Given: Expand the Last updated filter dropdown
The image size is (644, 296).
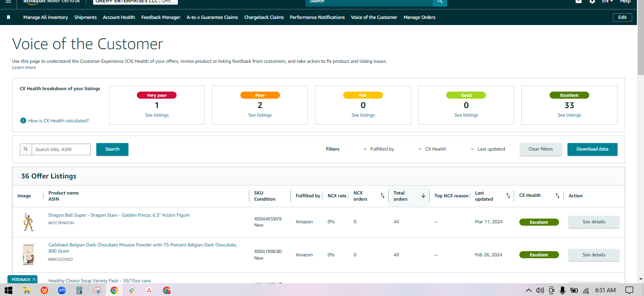Looking at the screenshot, I should click(488, 149).
